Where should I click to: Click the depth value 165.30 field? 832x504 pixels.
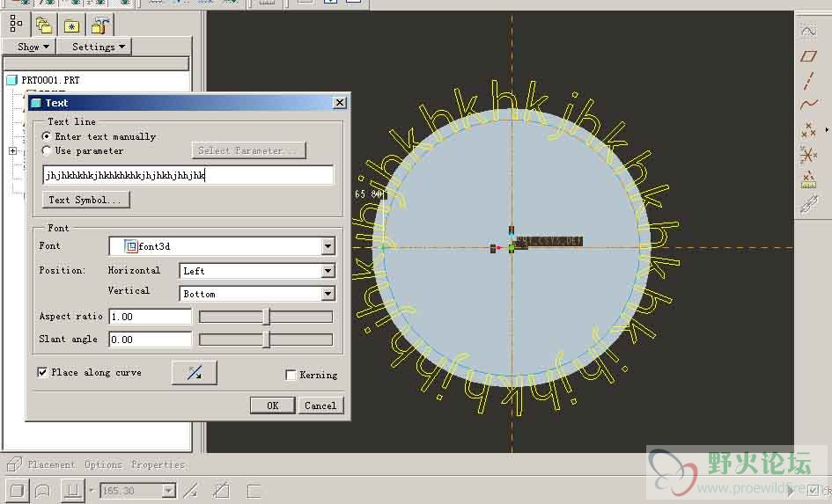tap(131, 491)
